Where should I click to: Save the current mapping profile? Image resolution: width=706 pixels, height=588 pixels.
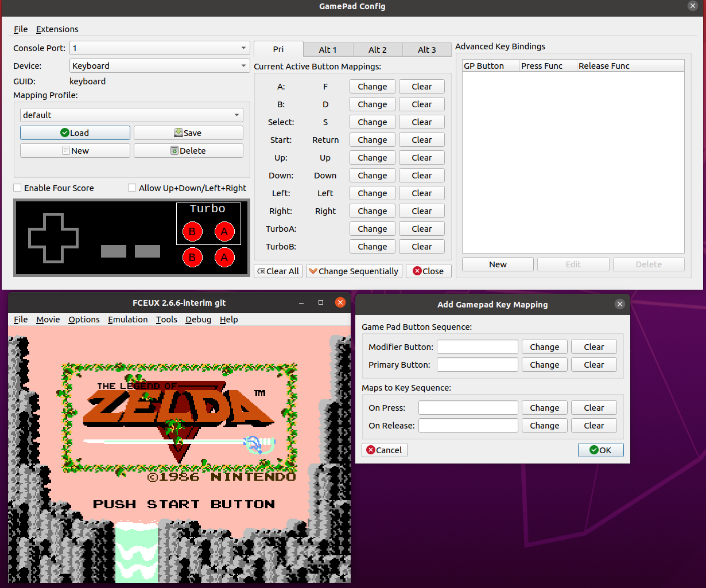[188, 133]
